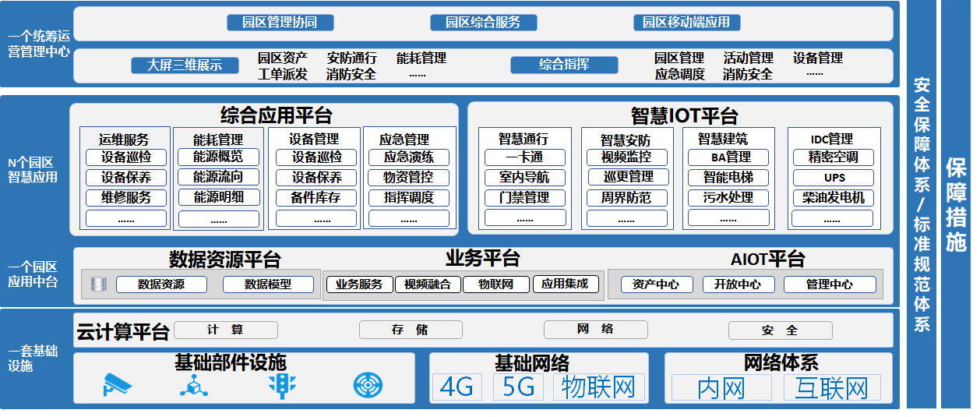Click 互联网 under 网络体系
The width and height of the screenshot is (980, 417).
831,387
